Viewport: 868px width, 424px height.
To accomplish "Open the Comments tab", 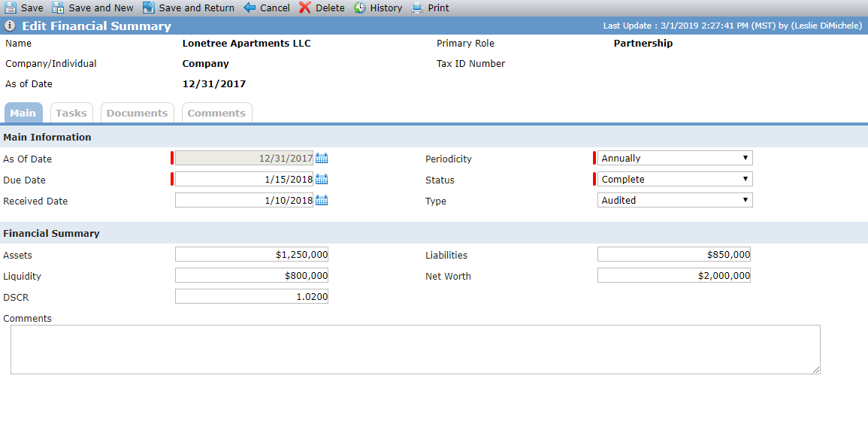I will pos(216,113).
